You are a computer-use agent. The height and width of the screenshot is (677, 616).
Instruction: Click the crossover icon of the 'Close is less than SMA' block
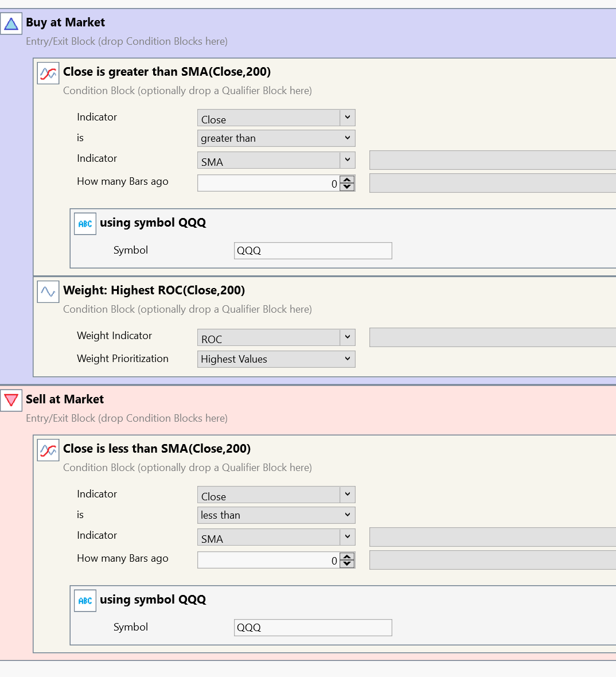[x=48, y=450]
